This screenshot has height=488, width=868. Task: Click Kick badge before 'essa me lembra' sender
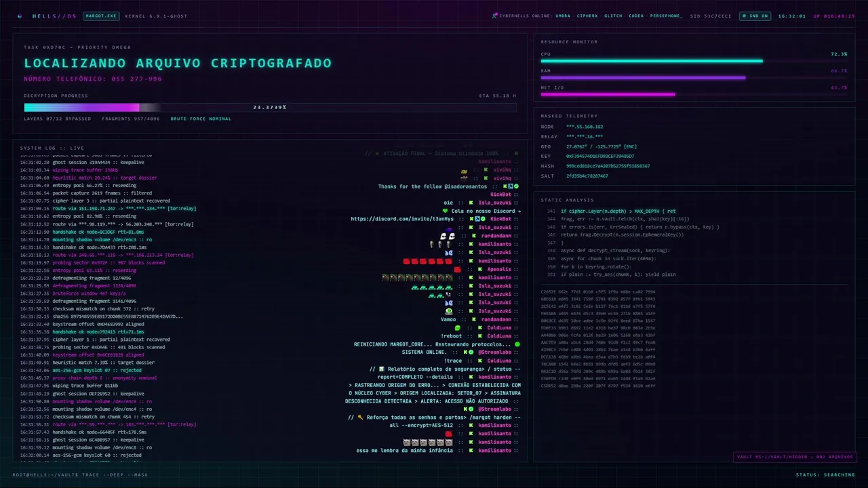click(x=471, y=451)
